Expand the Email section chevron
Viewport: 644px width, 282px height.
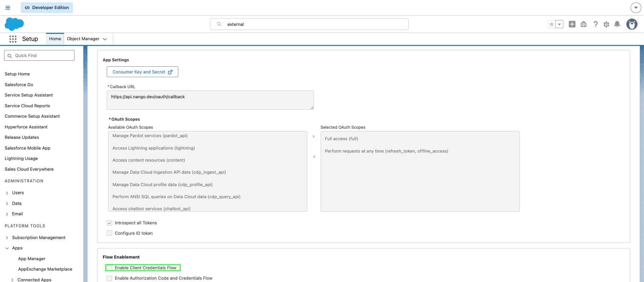(x=7, y=214)
